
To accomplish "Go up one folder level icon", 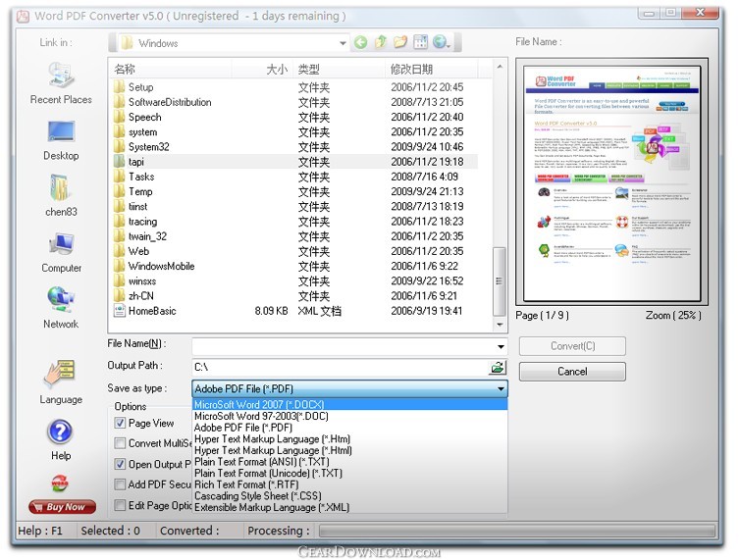I will point(381,42).
